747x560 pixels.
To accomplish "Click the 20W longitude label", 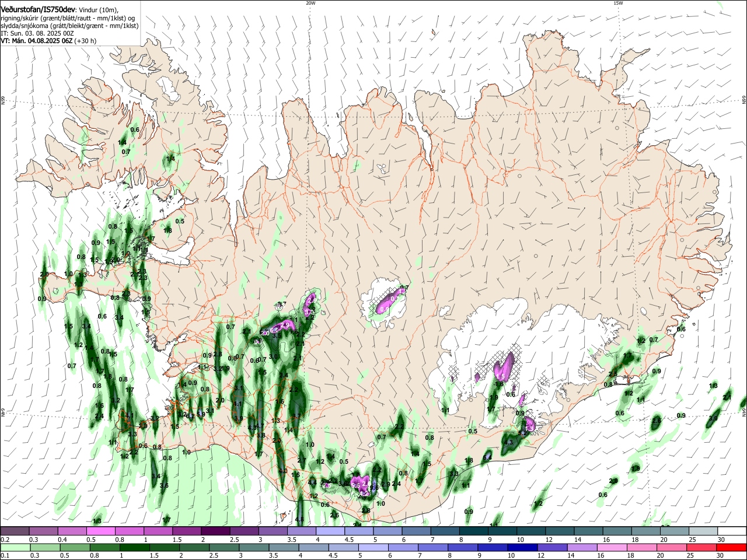I will 310,3.
